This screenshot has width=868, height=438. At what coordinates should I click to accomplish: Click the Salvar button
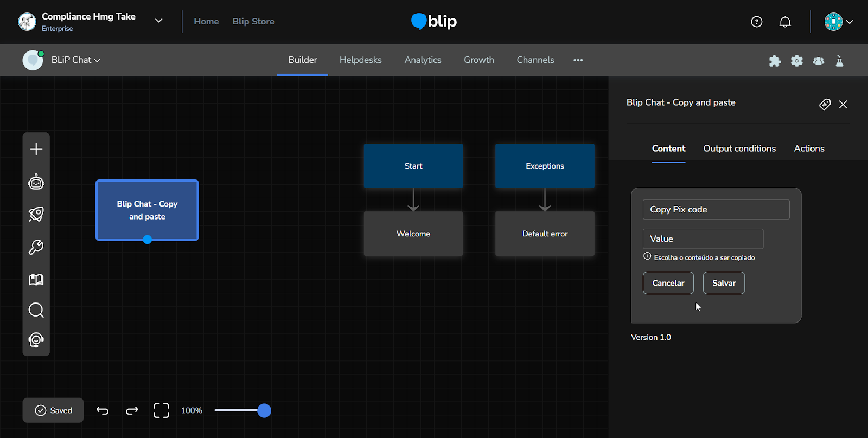point(724,283)
